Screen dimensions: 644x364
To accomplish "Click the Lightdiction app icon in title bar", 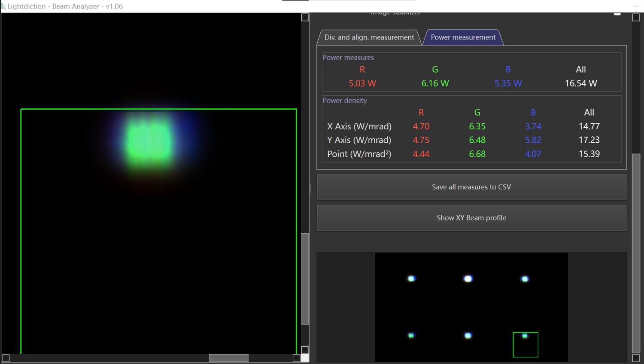I will pyautogui.click(x=3, y=6).
